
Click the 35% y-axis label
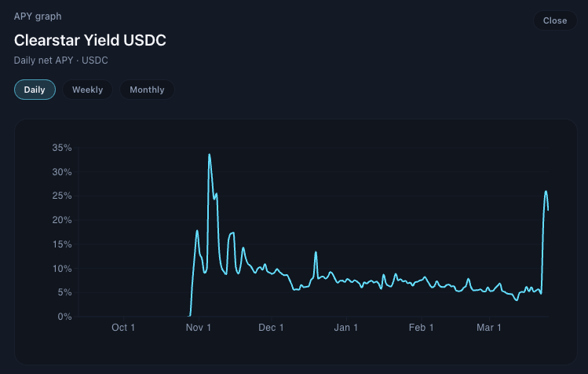click(62, 148)
